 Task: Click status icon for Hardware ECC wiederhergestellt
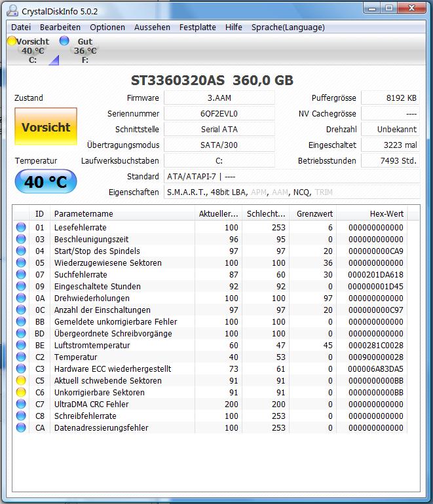click(21, 369)
